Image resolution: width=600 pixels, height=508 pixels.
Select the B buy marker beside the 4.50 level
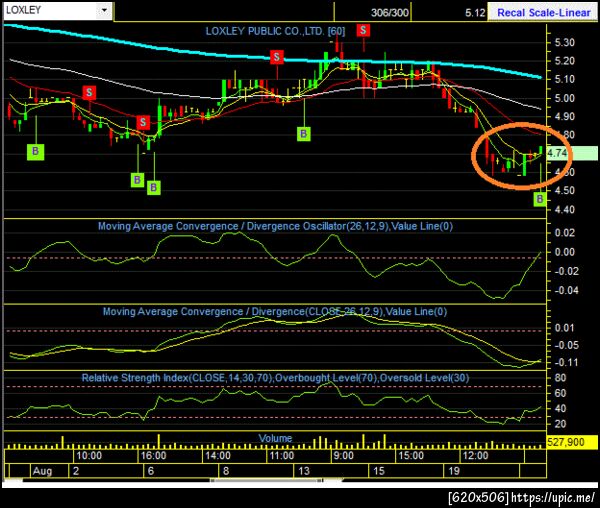[540, 199]
